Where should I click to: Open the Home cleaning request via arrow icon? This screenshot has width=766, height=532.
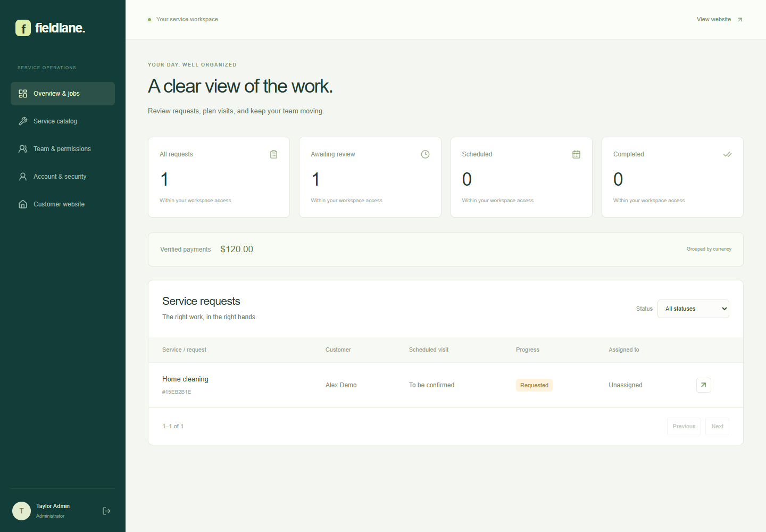(703, 385)
